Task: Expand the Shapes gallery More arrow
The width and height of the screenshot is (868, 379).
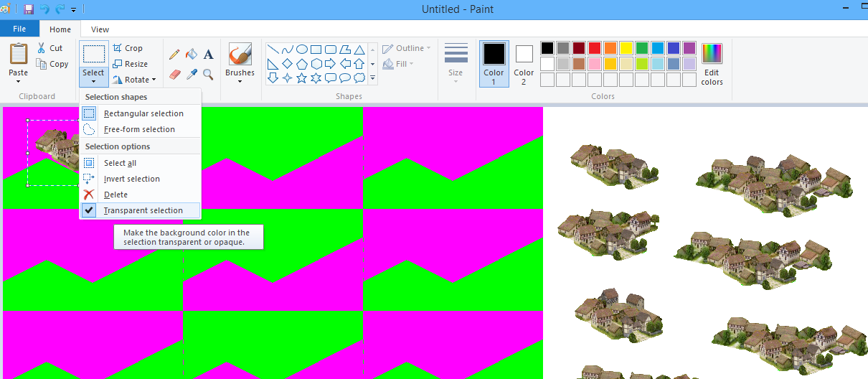Action: 372,78
